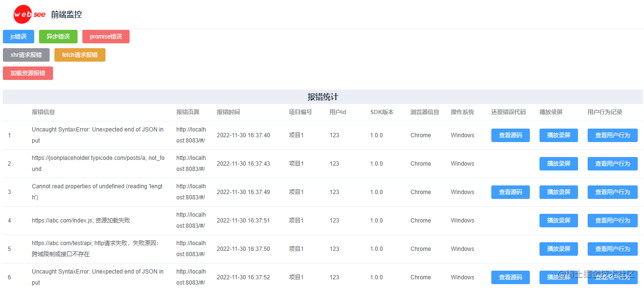This screenshot has width=644, height=288.
Task: Click timestamp 2022-11-30 16:37:52
Action: tap(243, 277)
